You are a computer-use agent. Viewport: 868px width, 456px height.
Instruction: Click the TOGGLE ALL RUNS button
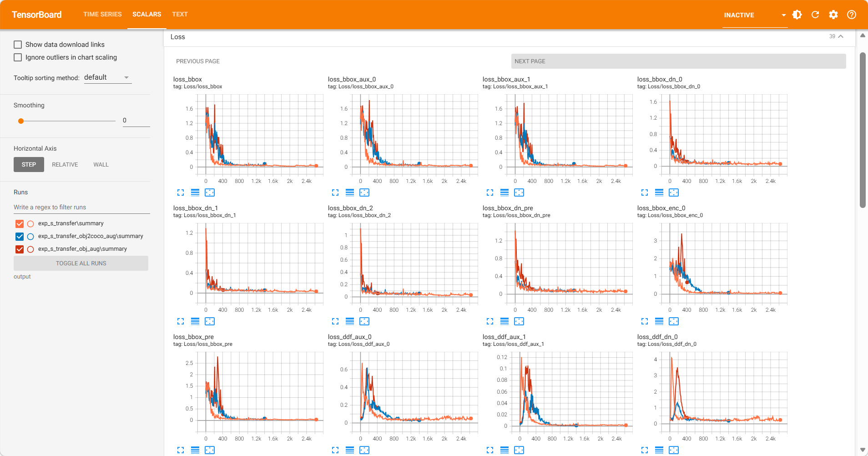point(81,263)
